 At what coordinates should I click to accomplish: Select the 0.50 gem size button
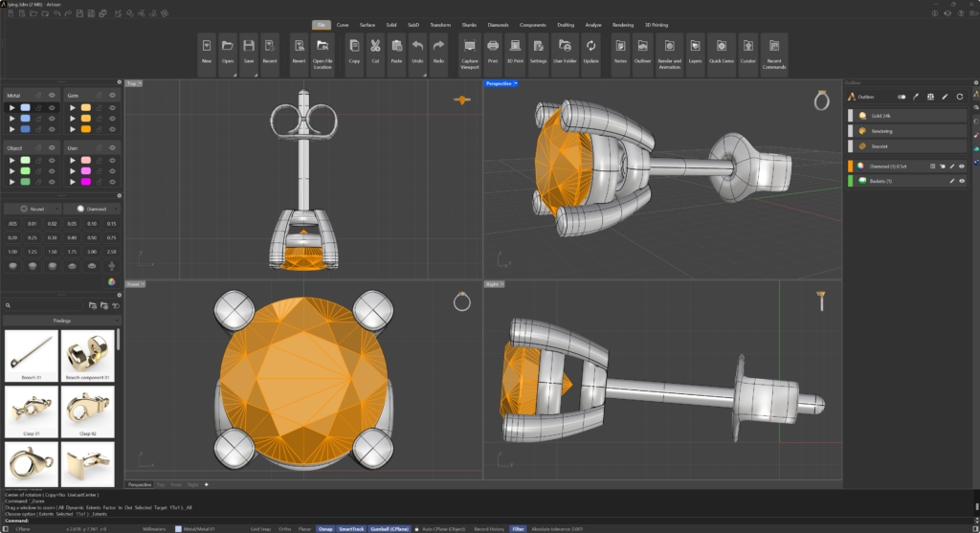click(x=93, y=237)
